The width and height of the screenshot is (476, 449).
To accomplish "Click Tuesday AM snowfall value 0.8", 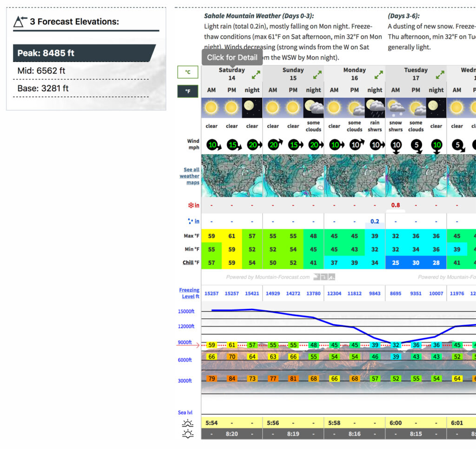I will [x=396, y=205].
